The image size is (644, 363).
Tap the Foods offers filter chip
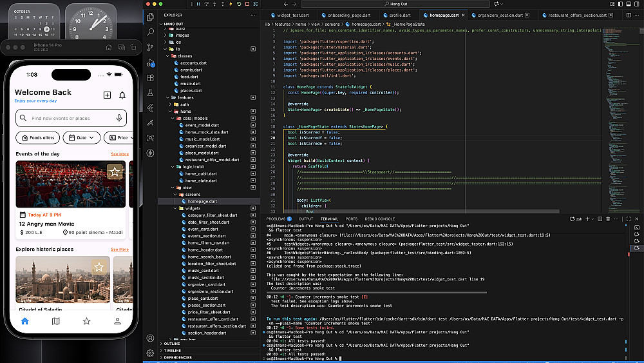click(x=38, y=137)
